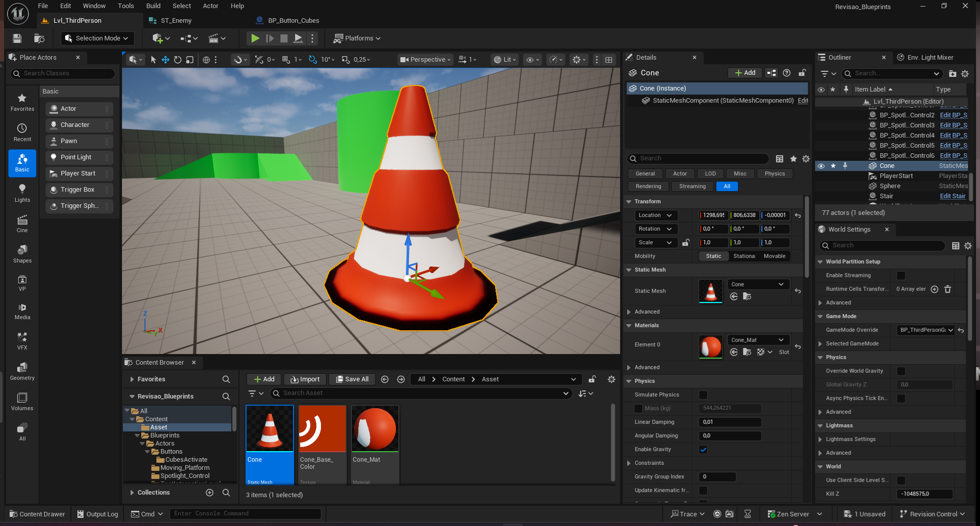Image resolution: width=980 pixels, height=526 pixels.
Task: Browse to the Cone static mesh asset in Content Browser
Action: click(747, 296)
